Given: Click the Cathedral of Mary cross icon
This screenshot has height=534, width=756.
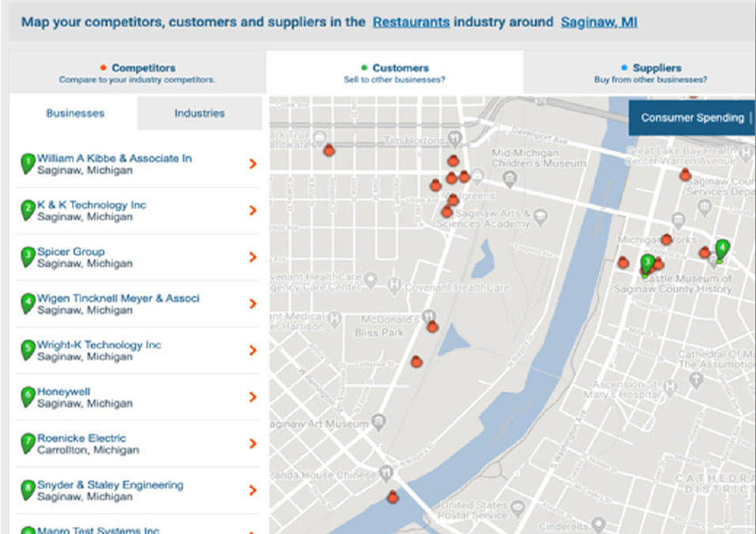Looking at the screenshot, I should point(696,380).
